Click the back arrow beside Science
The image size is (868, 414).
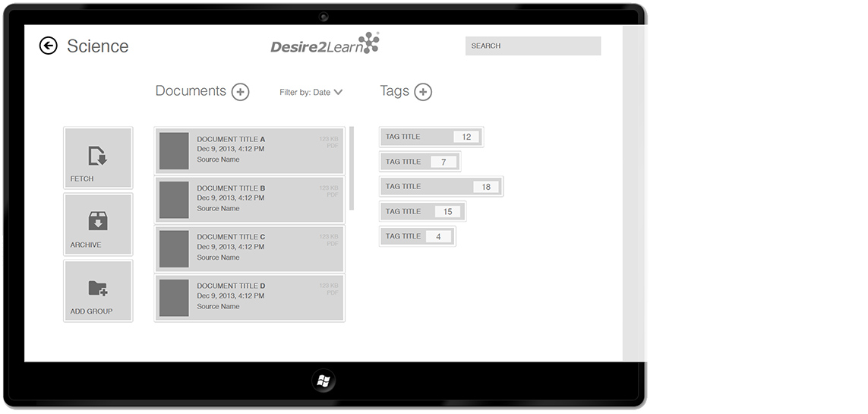[48, 46]
